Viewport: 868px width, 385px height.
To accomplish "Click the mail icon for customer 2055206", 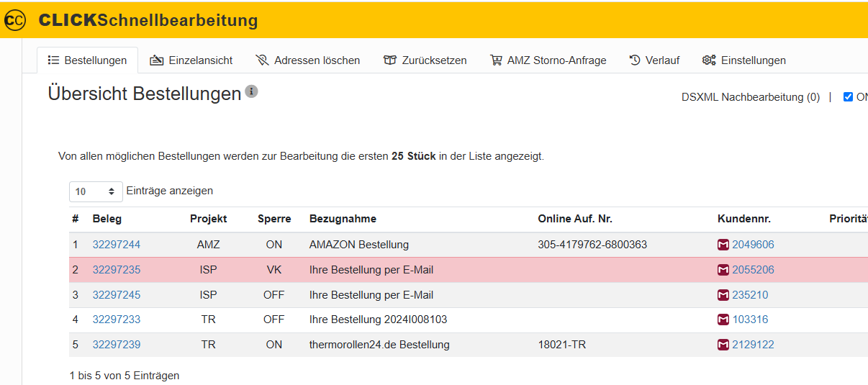I will 723,270.
